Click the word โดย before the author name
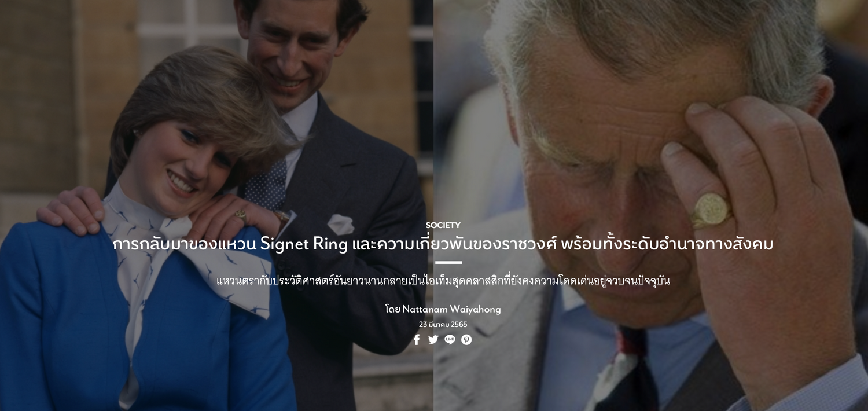Image resolution: width=868 pixels, height=411 pixels. point(393,309)
